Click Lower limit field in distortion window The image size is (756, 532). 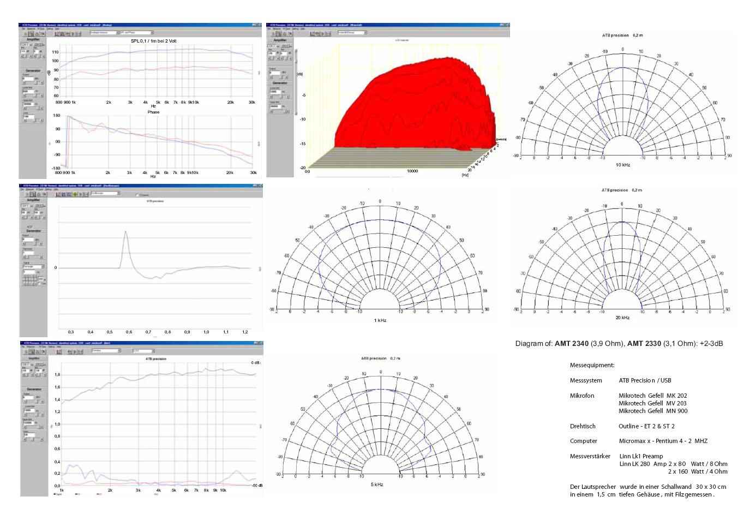[x=29, y=410]
